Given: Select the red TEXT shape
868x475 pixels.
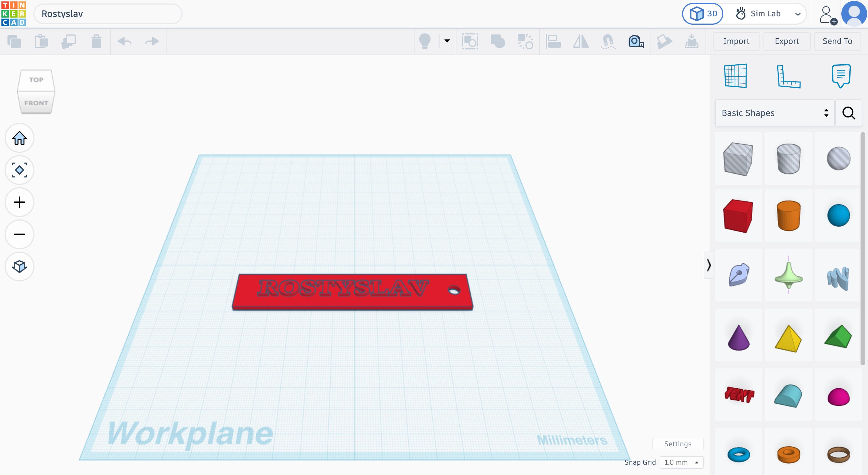Looking at the screenshot, I should 739,395.
